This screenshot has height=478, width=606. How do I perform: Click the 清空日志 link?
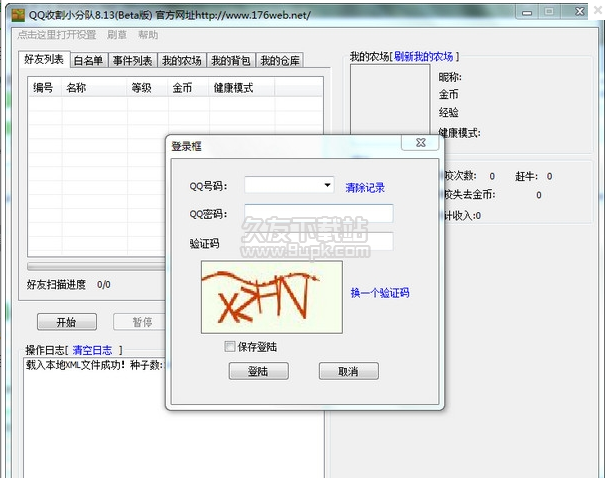[92, 350]
